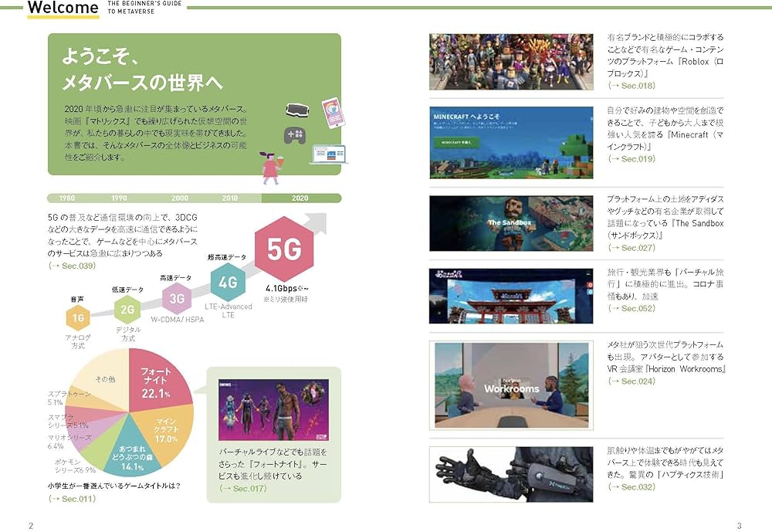
Task: Click the 2010 timeline marker
Action: click(x=230, y=198)
